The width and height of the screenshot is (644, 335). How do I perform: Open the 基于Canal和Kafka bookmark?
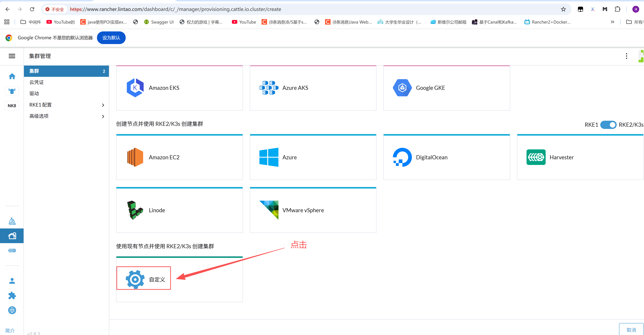[494, 22]
